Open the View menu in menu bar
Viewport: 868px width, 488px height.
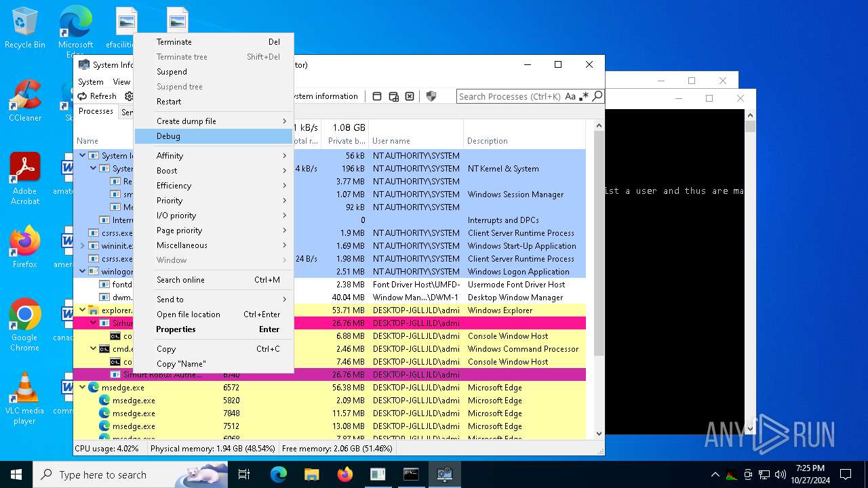point(121,82)
